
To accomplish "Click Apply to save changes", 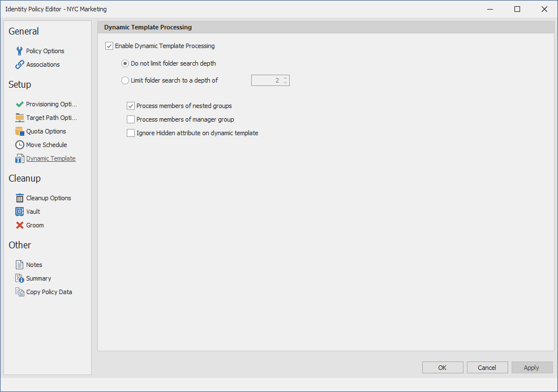I will pos(532,367).
